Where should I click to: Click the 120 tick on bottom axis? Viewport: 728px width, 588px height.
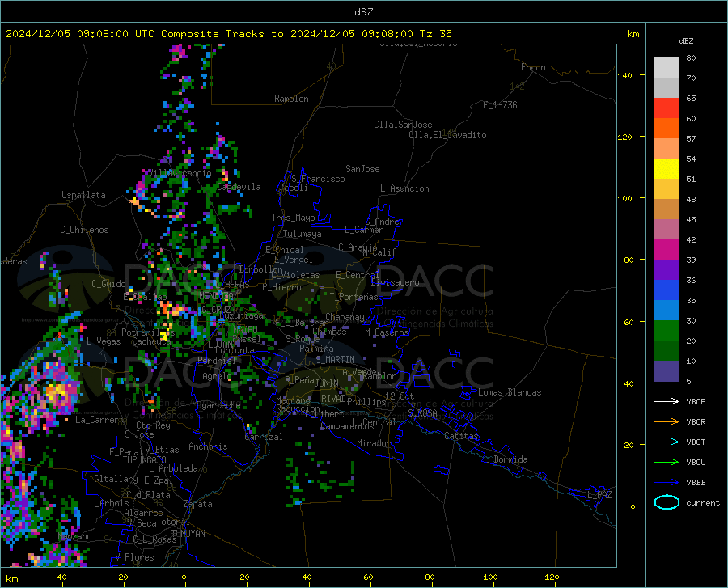click(x=552, y=577)
